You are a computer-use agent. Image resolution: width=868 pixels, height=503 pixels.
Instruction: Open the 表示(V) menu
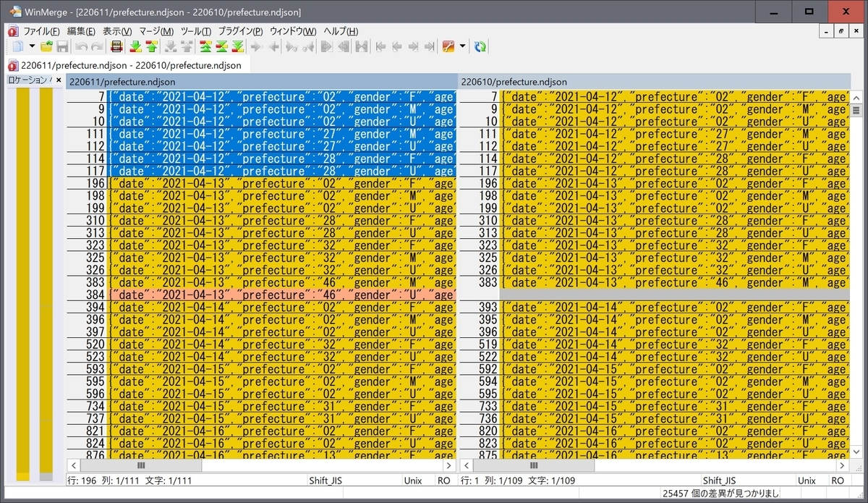pos(117,31)
